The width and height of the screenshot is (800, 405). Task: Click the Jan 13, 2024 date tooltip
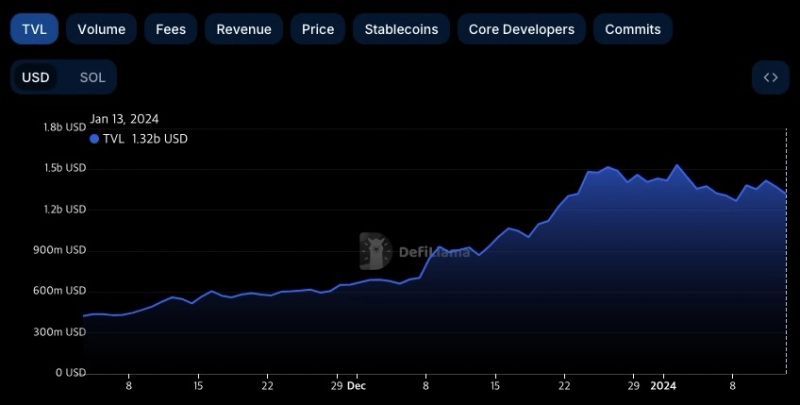124,119
